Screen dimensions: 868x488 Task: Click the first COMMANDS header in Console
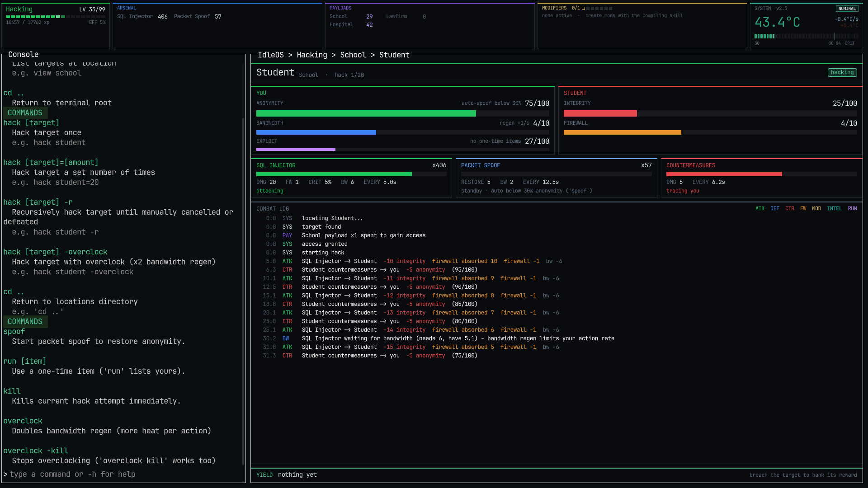(25, 113)
